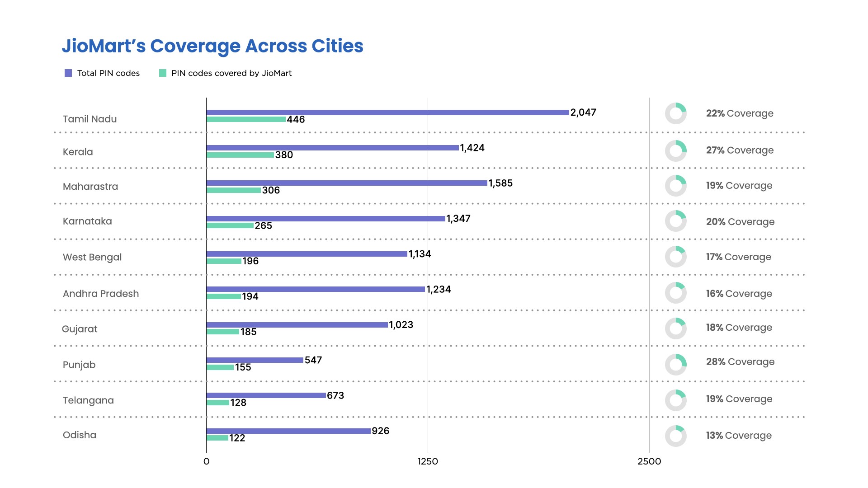This screenshot has width=868, height=488.
Task: Click the Andhra Pradesh green bar 194
Action: (x=224, y=296)
